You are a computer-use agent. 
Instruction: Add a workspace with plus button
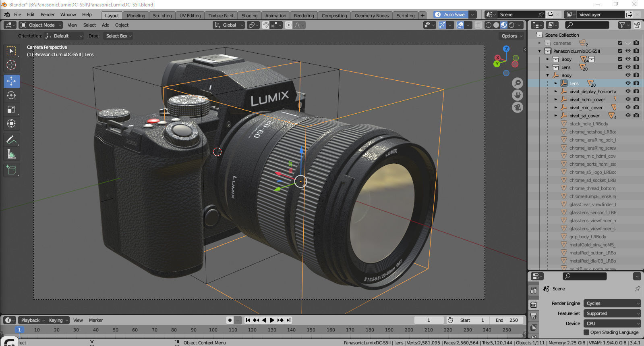click(422, 15)
